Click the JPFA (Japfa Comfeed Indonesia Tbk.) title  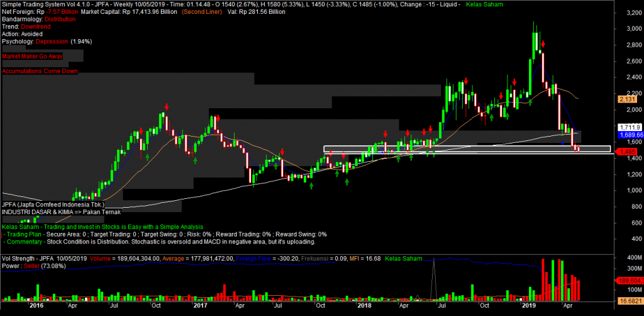click(53, 205)
